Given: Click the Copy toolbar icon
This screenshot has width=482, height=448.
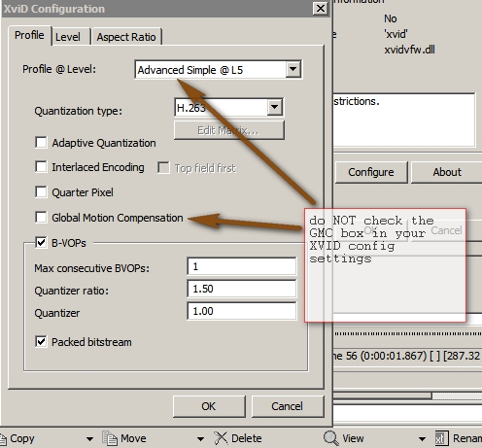Looking at the screenshot, I should 3,439.
